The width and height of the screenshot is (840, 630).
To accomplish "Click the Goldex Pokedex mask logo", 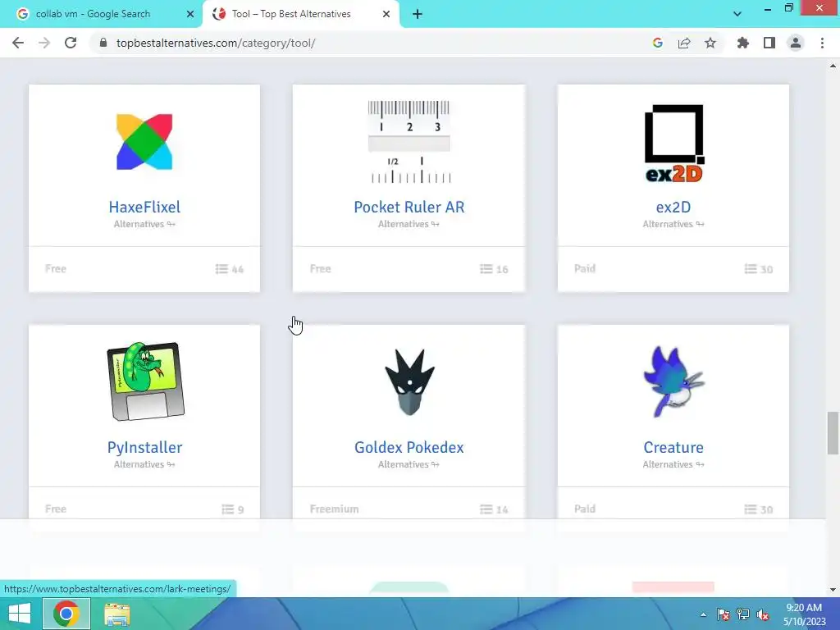I will [410, 382].
